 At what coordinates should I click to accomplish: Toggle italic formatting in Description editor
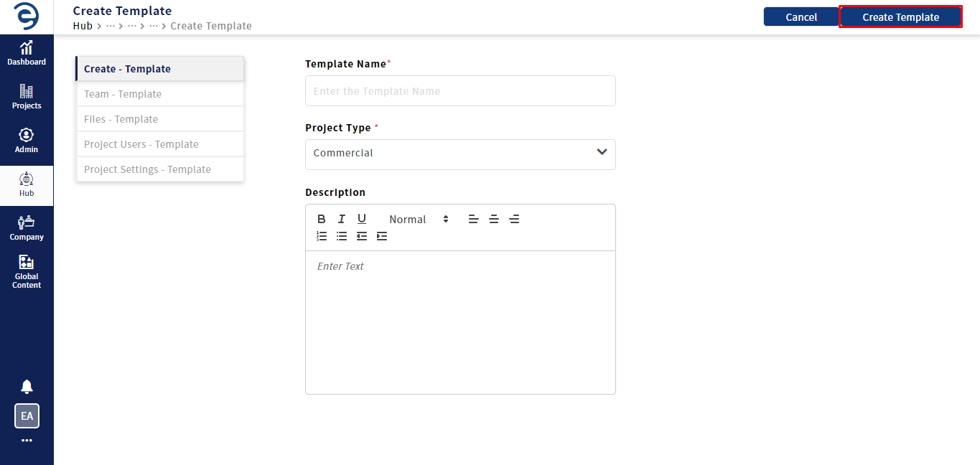(342, 219)
